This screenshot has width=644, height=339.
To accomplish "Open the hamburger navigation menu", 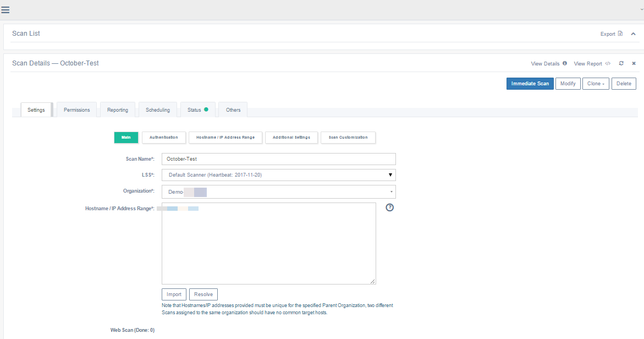I will point(5,9).
